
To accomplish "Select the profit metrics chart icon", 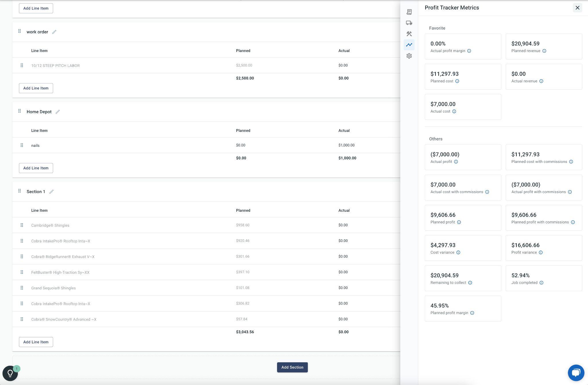I will click(409, 45).
